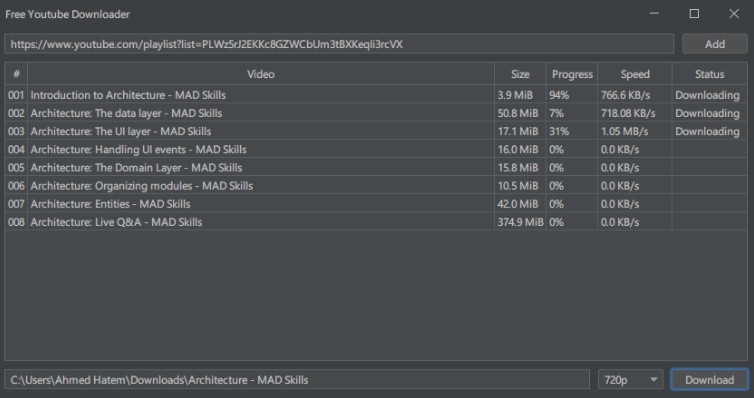754x398 pixels.
Task: Click the # column header
Action: click(x=16, y=74)
